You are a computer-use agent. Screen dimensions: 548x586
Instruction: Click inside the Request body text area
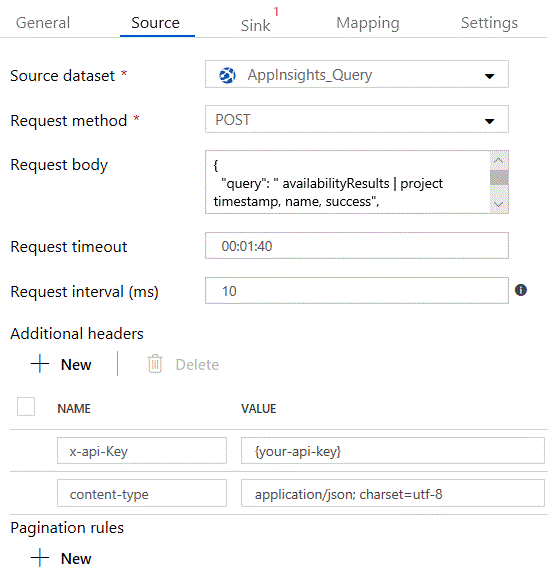[x=348, y=182]
